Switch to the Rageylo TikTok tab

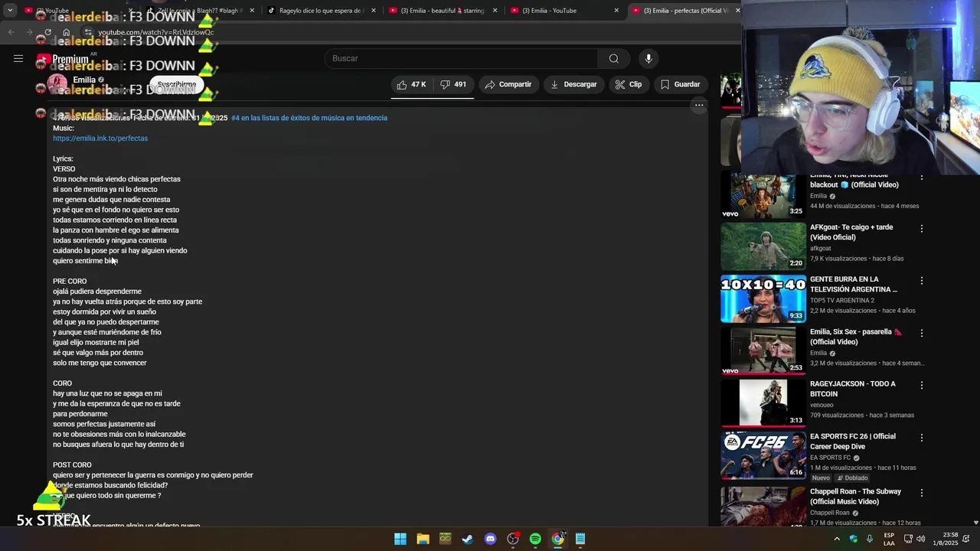[x=320, y=11]
